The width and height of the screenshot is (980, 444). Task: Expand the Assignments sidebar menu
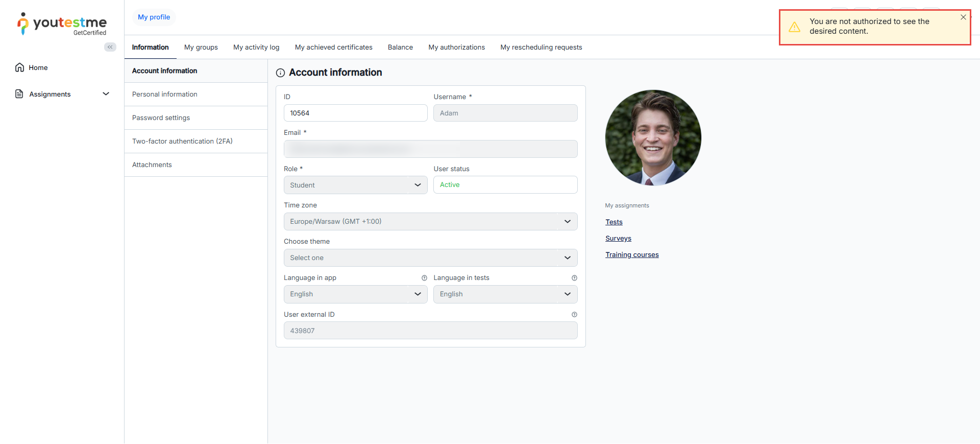pyautogui.click(x=106, y=94)
